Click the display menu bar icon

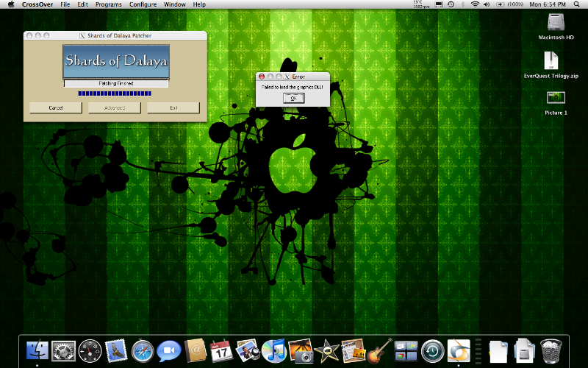tap(438, 4)
